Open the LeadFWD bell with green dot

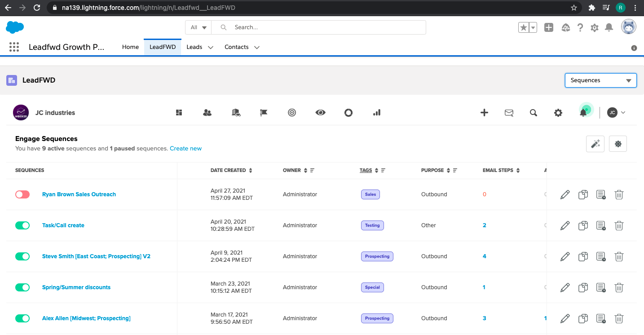pos(583,112)
